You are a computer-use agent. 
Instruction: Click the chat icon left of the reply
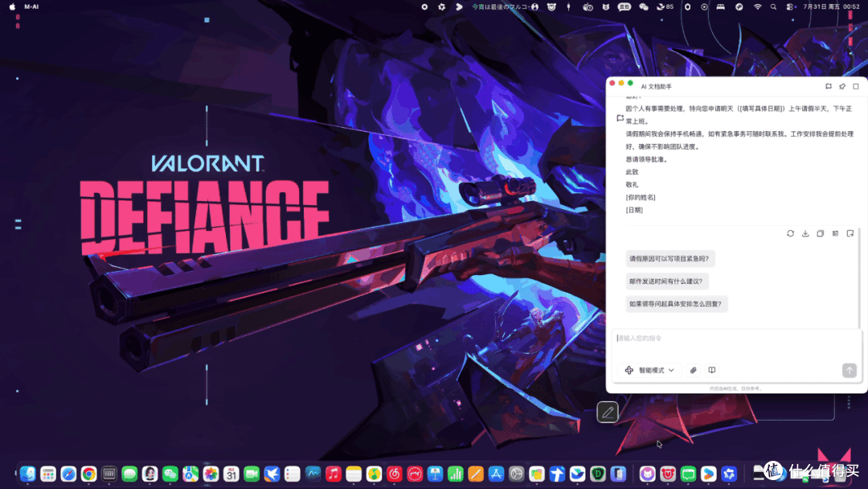(620, 118)
